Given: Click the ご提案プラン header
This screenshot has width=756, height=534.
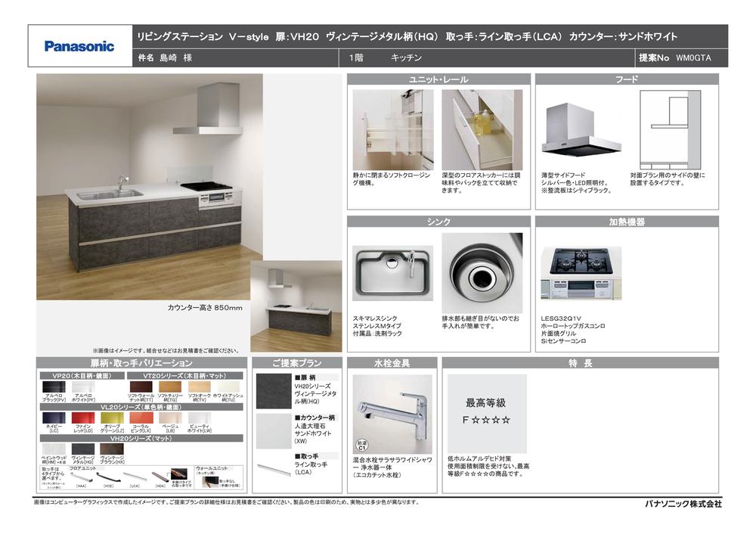Looking at the screenshot, I should click(297, 363).
